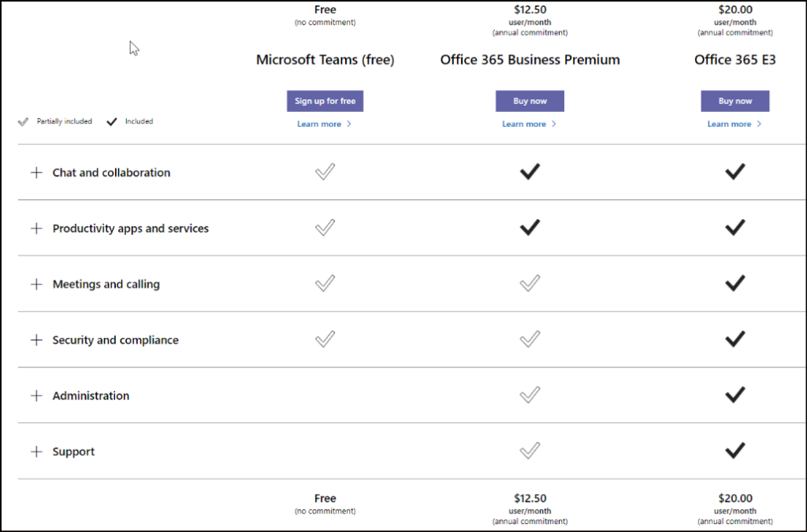Click the partially included check for Meetings under Business Premium
Screen dimensions: 807x532
(530, 283)
